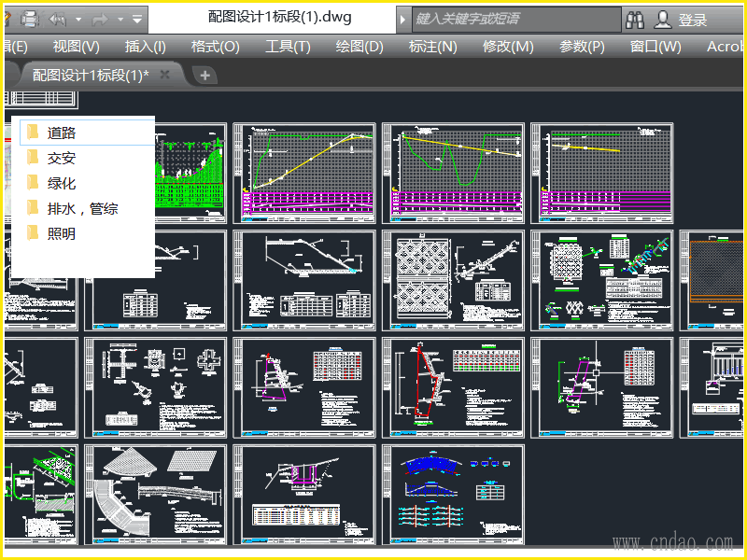Click the keyword search input field
747x560 pixels.
[x=516, y=19]
